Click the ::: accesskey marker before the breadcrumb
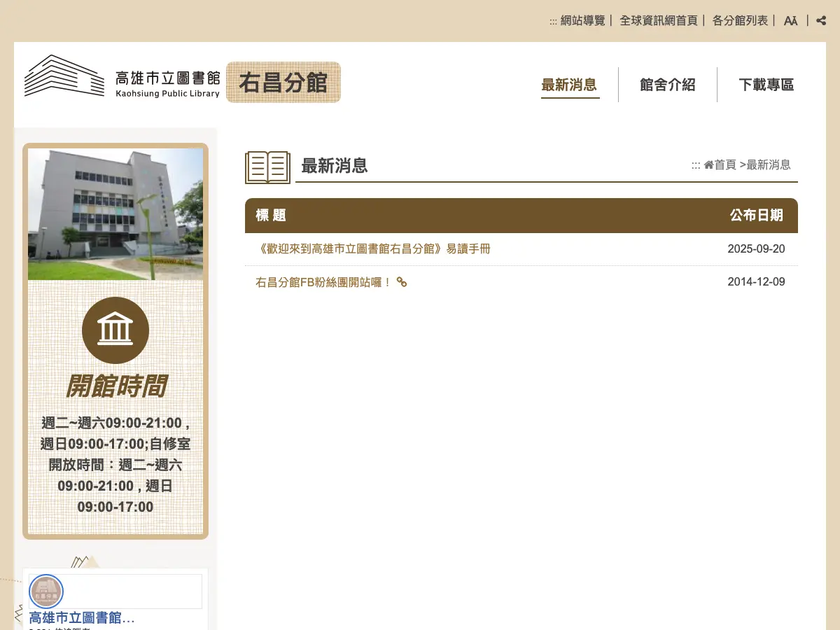Screen dimensions: 840x630 click(x=696, y=165)
